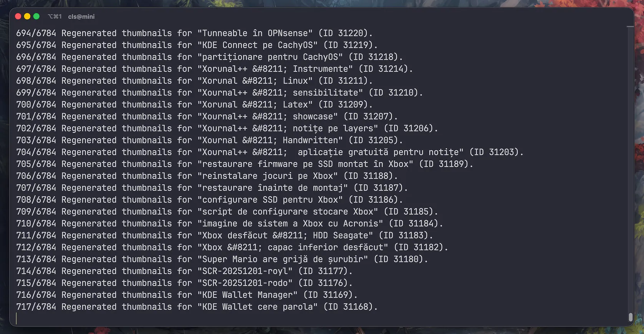Click the cls@mini window title

click(81, 17)
